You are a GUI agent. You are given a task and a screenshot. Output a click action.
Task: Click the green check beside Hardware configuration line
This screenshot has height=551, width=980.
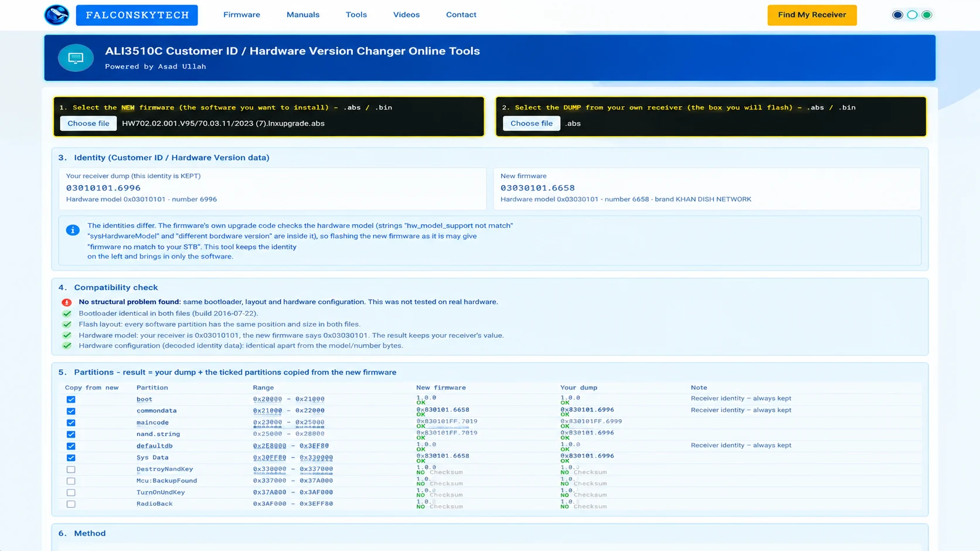(x=67, y=346)
